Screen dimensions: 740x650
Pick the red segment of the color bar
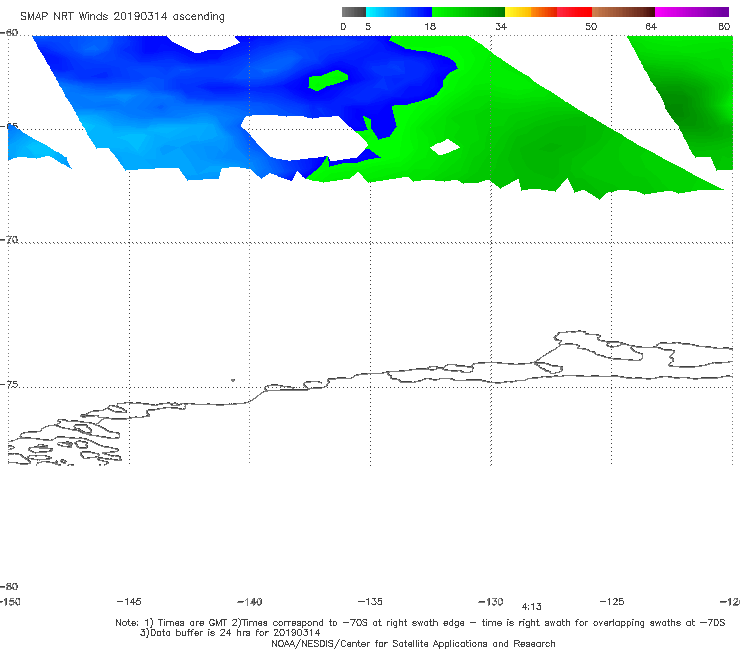click(x=574, y=12)
